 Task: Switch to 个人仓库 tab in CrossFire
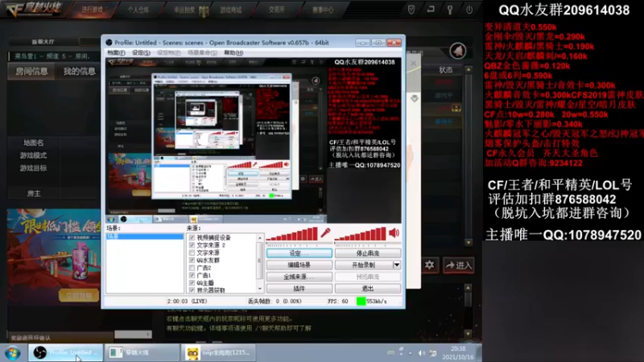coord(138,10)
